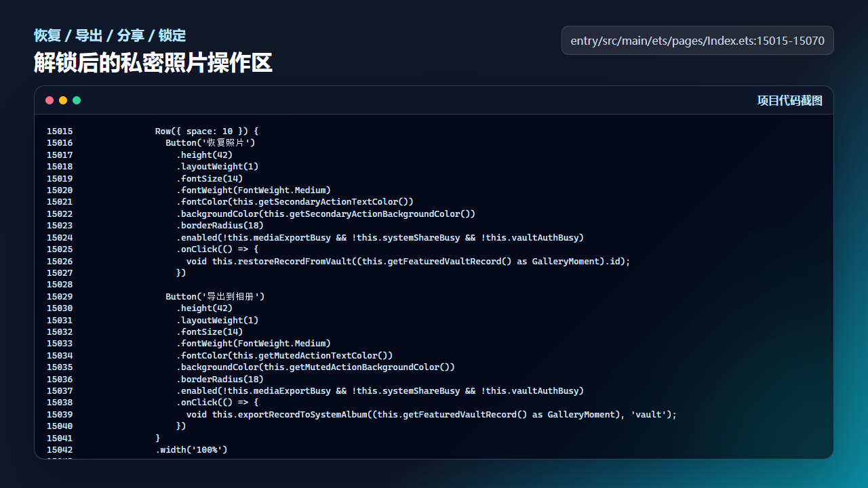
Task: Click .height(42) on line 15030
Action: point(205,308)
